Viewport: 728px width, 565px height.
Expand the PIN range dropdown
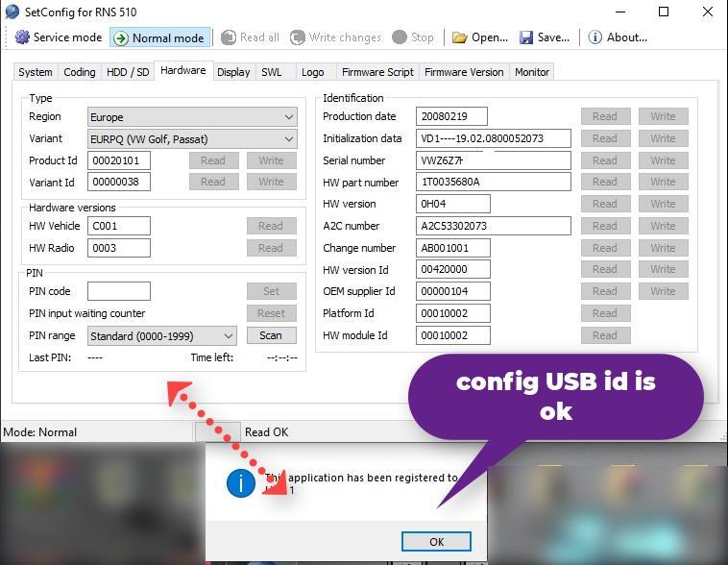pos(161,336)
